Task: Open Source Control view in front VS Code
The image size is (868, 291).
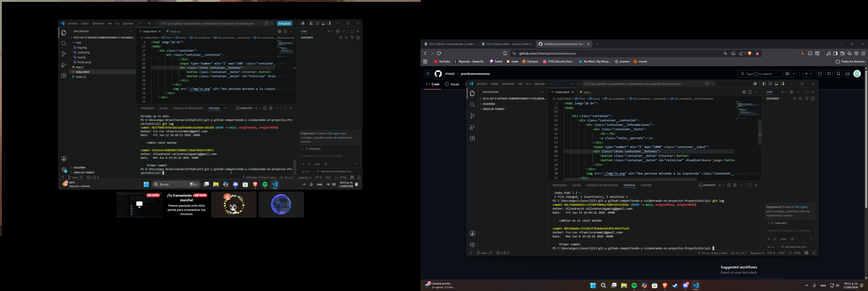Action: click(472, 116)
